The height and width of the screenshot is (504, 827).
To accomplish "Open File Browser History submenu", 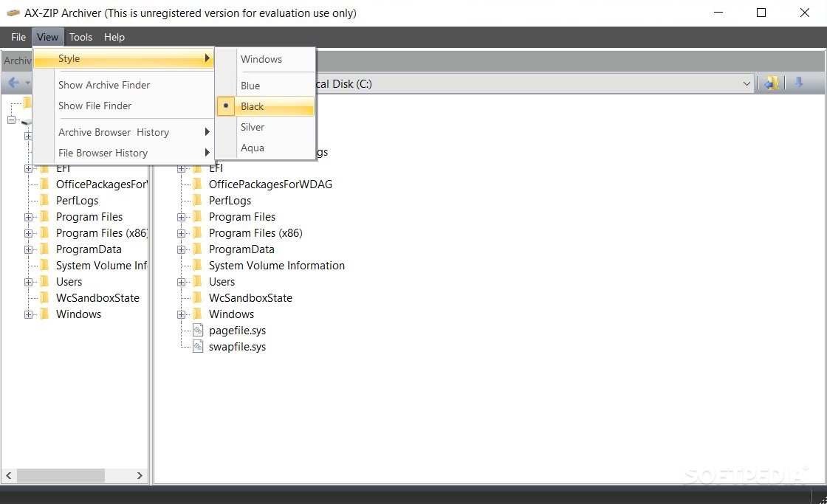I will (123, 153).
